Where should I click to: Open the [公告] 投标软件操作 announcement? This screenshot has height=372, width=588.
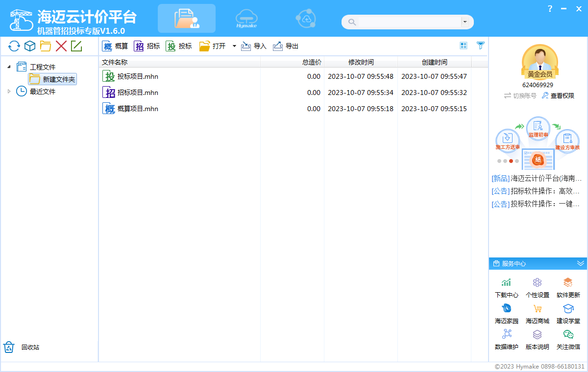click(536, 204)
